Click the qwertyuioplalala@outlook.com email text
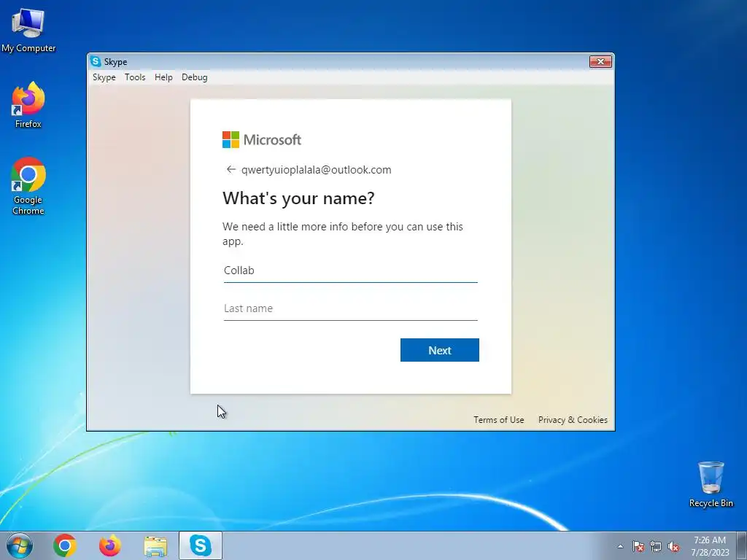Screen dimensions: 747x560 coord(317,169)
